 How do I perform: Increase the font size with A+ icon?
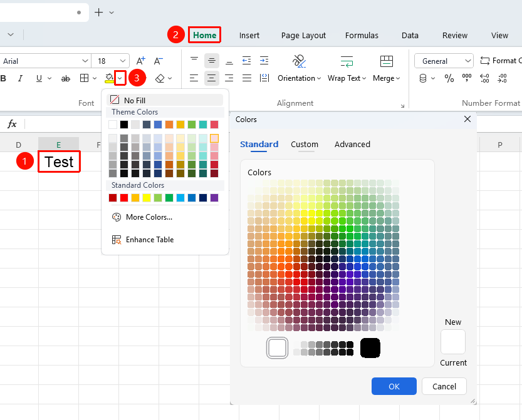click(x=141, y=61)
